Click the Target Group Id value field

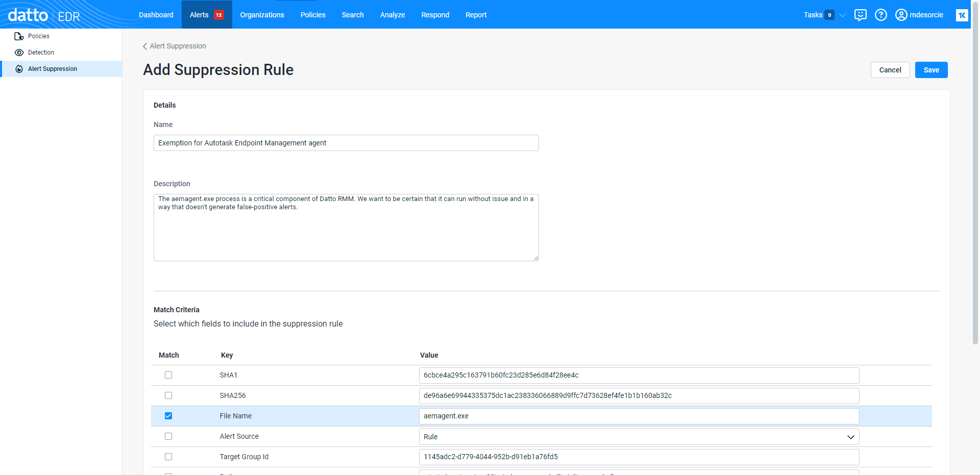tap(639, 457)
